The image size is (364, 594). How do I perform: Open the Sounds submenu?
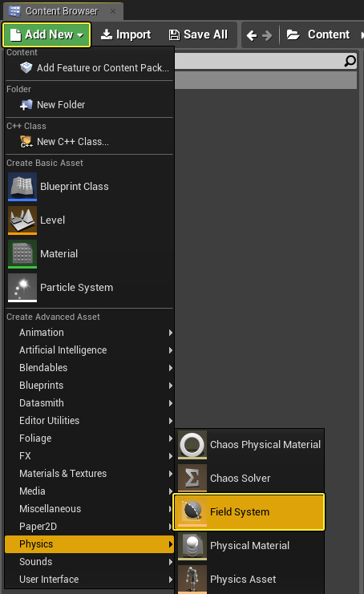tap(89, 561)
